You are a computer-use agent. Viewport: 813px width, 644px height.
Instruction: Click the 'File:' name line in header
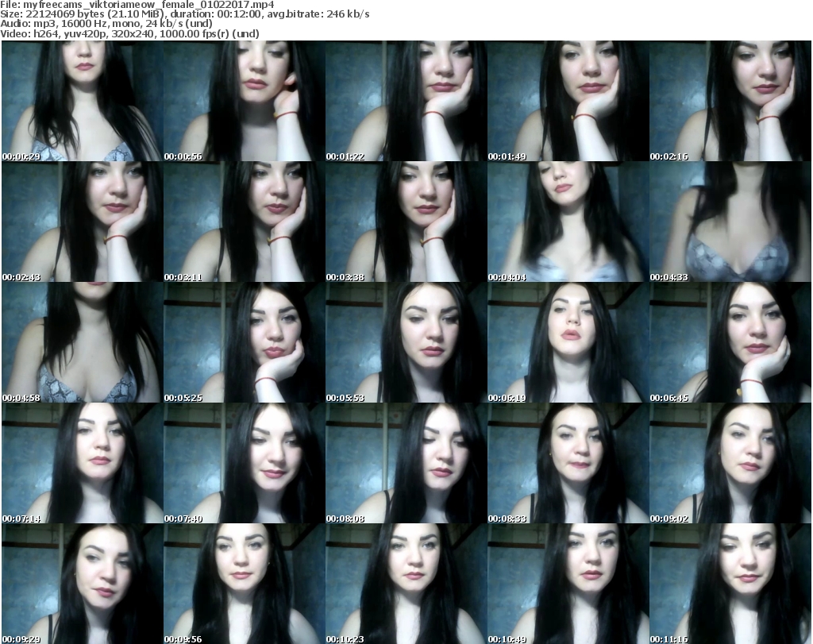point(137,5)
